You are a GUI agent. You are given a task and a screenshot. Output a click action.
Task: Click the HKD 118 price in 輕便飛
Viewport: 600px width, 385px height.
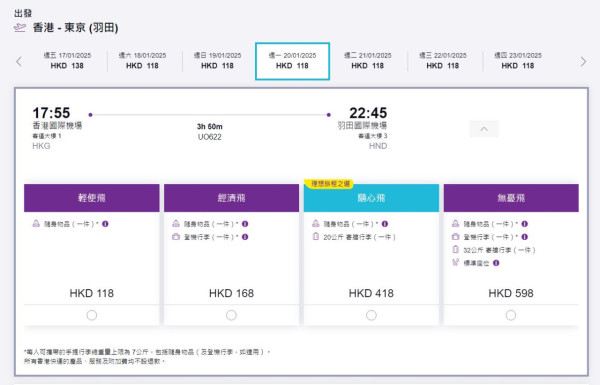click(x=91, y=293)
